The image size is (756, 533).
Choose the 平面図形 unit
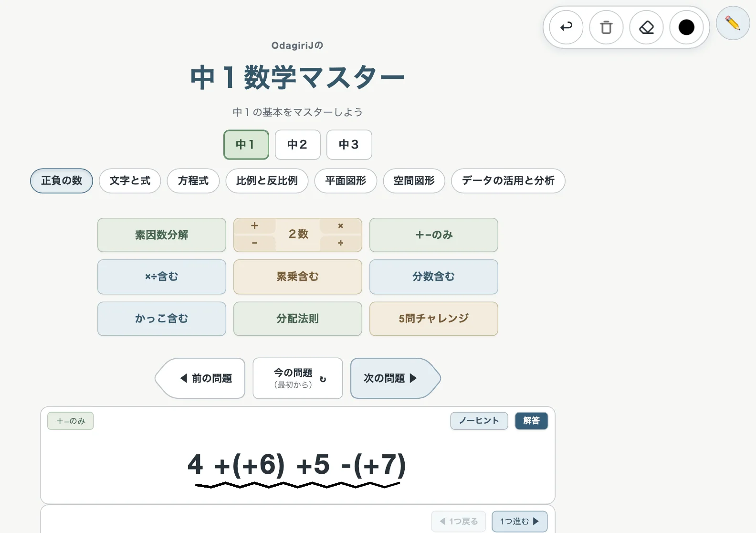point(346,181)
